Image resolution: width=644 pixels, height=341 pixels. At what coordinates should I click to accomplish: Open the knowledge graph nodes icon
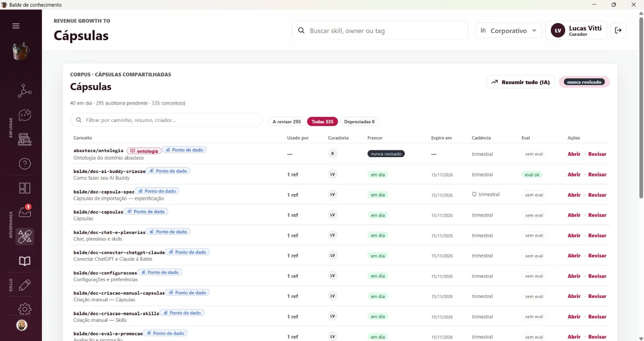coord(25,91)
